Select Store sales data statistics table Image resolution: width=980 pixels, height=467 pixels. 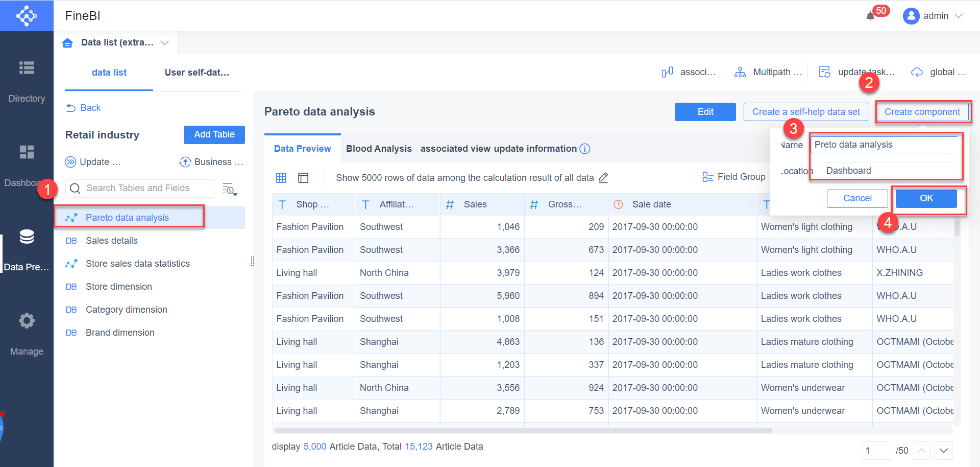[150, 264]
